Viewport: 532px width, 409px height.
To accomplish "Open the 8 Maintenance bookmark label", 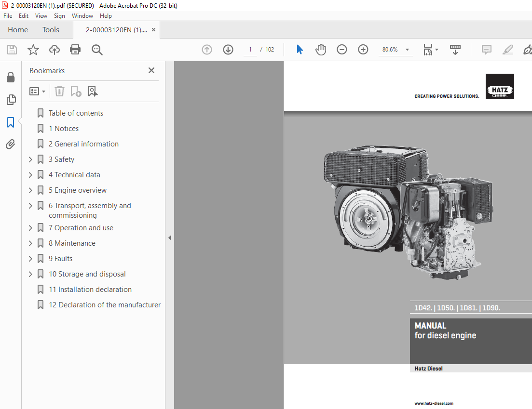I will (72, 243).
